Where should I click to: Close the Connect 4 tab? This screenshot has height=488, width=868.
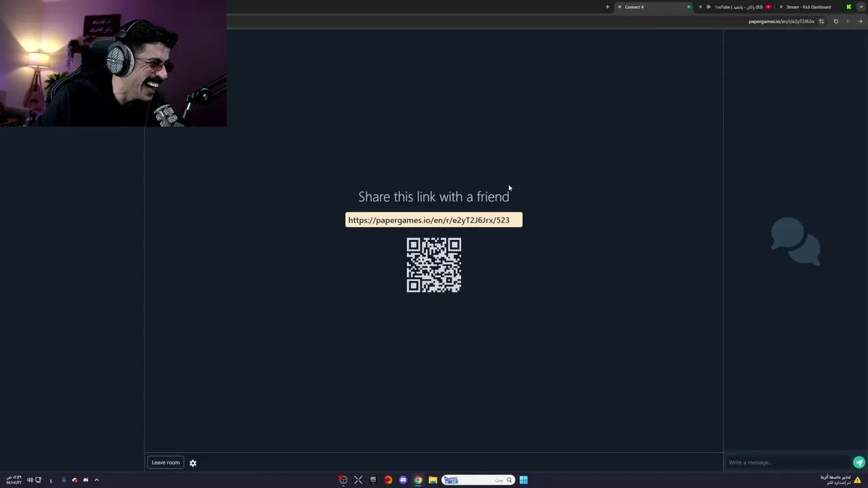point(619,7)
